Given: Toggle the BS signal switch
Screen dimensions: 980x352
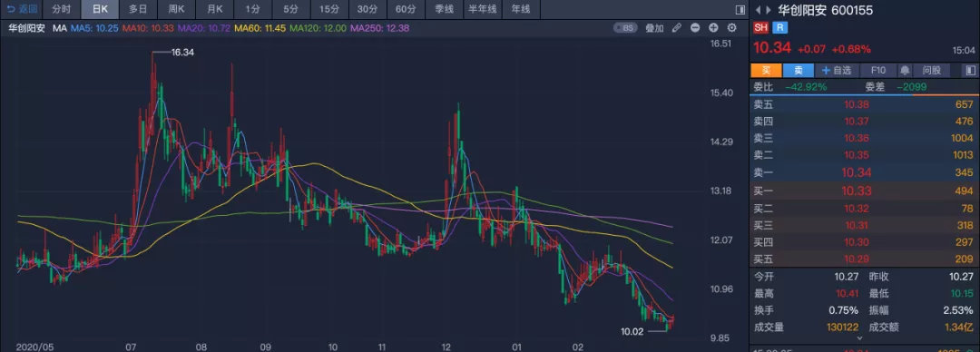Looking at the screenshot, I should 625,28.
